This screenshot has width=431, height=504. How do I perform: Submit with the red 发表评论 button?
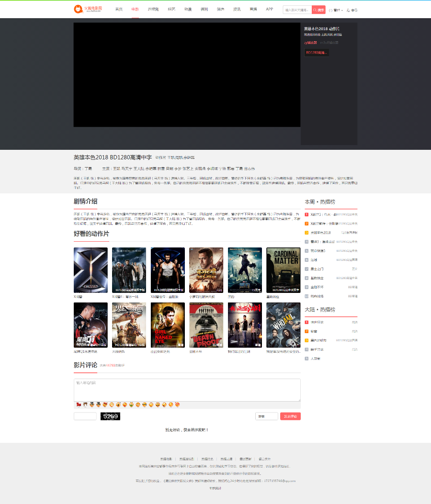coord(290,416)
